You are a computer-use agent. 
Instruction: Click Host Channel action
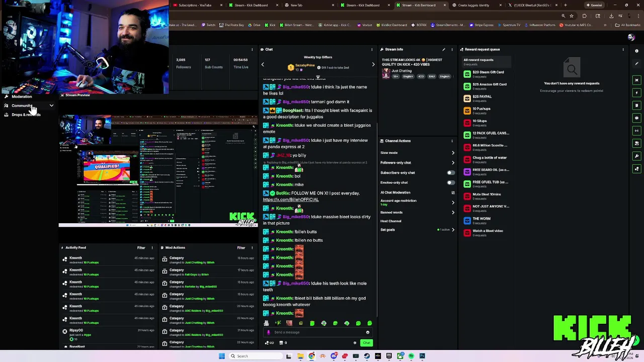click(391, 221)
